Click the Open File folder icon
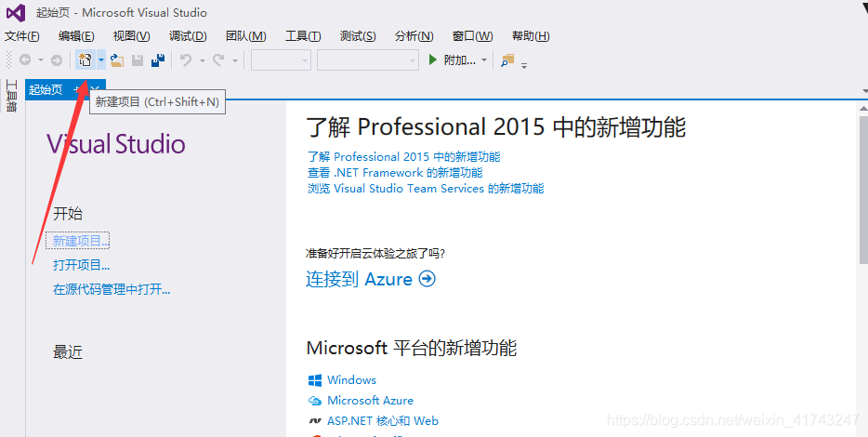 click(117, 60)
